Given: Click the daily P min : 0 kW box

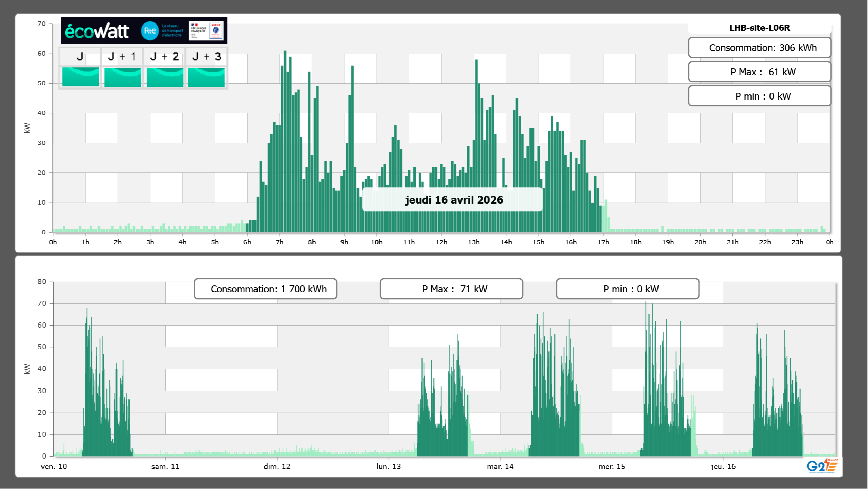Looking at the screenshot, I should [759, 96].
